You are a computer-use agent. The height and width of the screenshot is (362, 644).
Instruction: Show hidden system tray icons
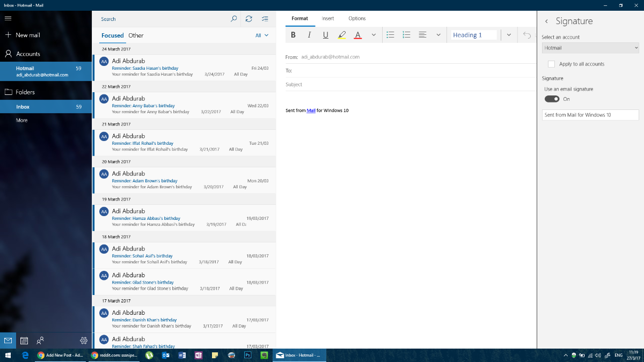click(566, 355)
